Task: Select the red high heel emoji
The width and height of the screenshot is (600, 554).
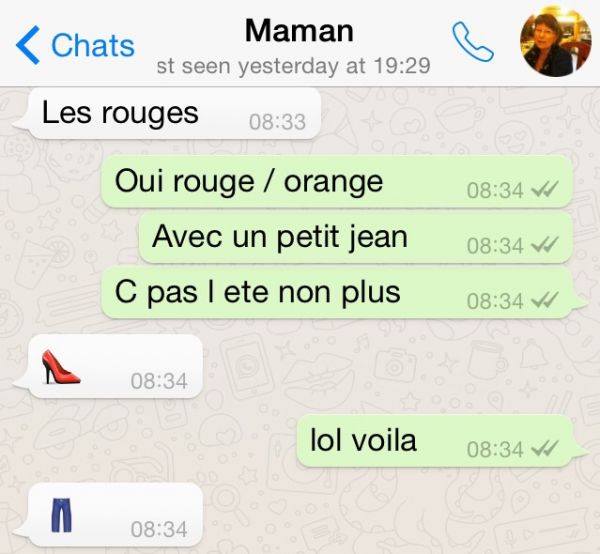Action: (61, 367)
